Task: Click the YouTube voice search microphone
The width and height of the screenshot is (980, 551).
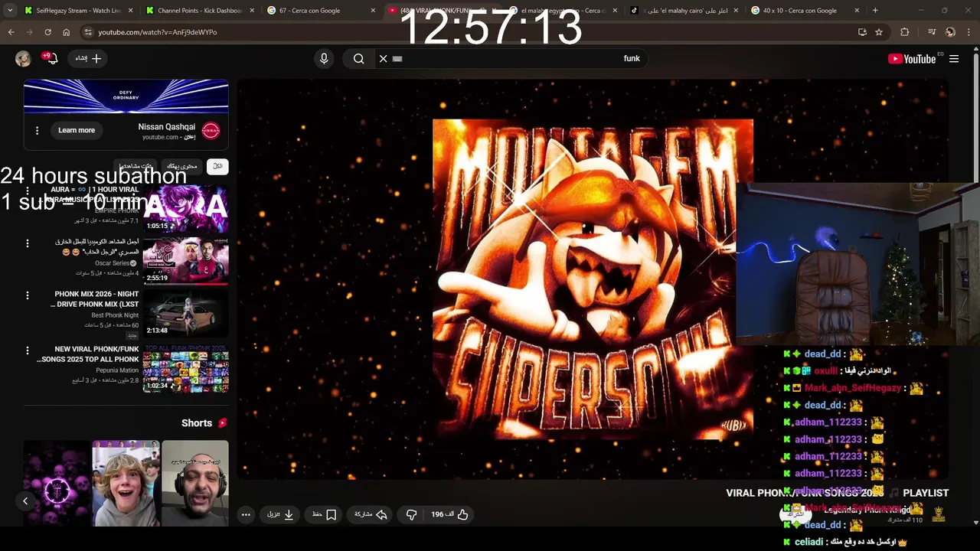Action: click(324, 58)
